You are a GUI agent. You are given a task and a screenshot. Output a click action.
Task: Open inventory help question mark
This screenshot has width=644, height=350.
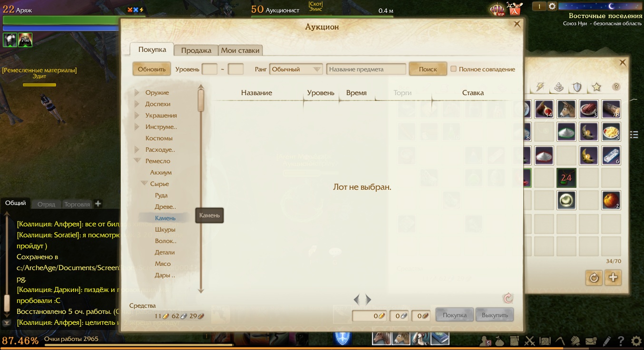pyautogui.click(x=616, y=87)
